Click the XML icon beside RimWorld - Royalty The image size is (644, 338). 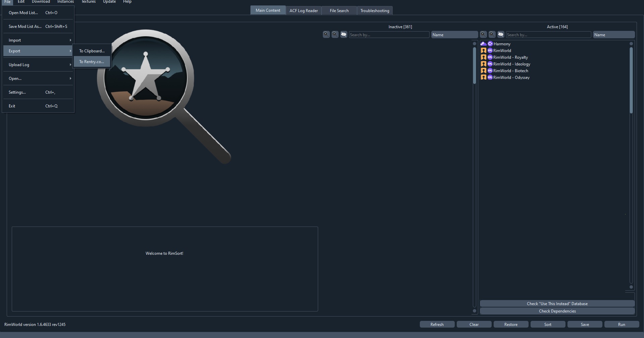[490, 57]
